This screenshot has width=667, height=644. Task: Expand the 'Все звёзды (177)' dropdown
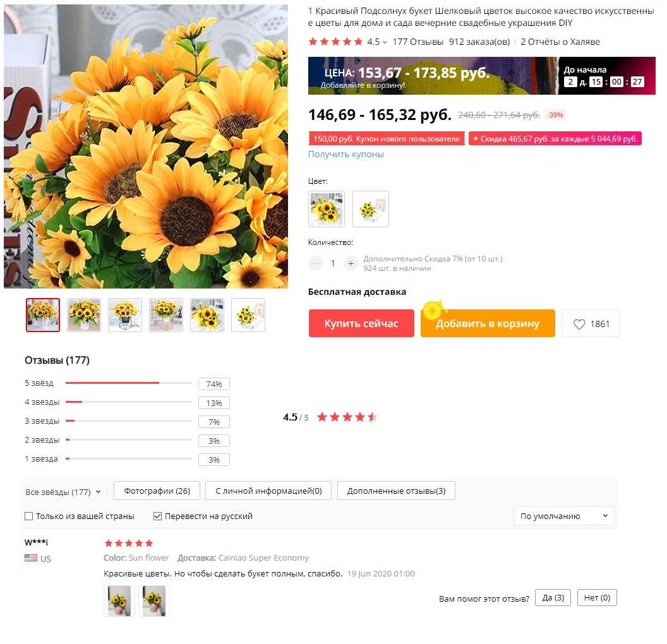pyautogui.click(x=63, y=491)
